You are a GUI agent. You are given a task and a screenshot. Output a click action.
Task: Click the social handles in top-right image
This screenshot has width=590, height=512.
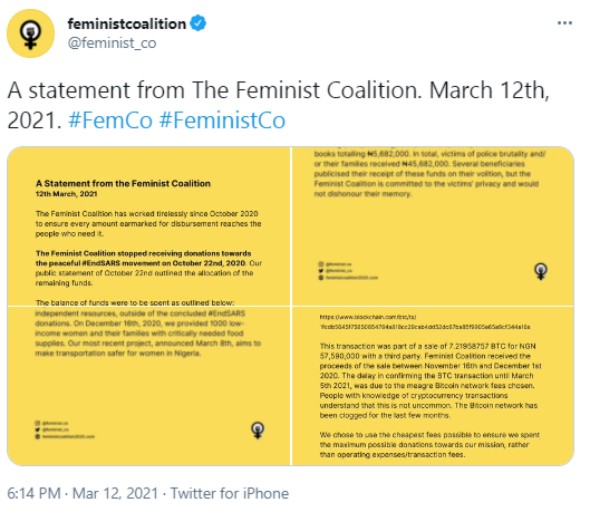click(x=348, y=271)
